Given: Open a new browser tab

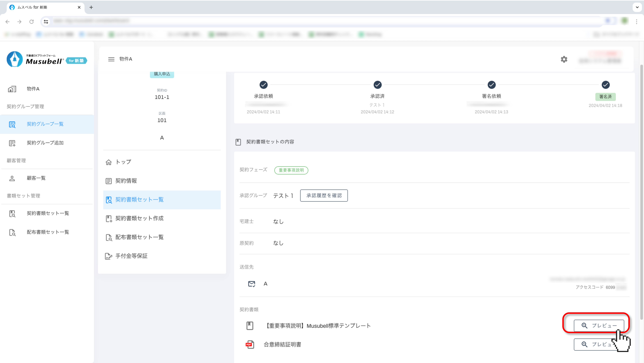Looking at the screenshot, I should (91, 7).
